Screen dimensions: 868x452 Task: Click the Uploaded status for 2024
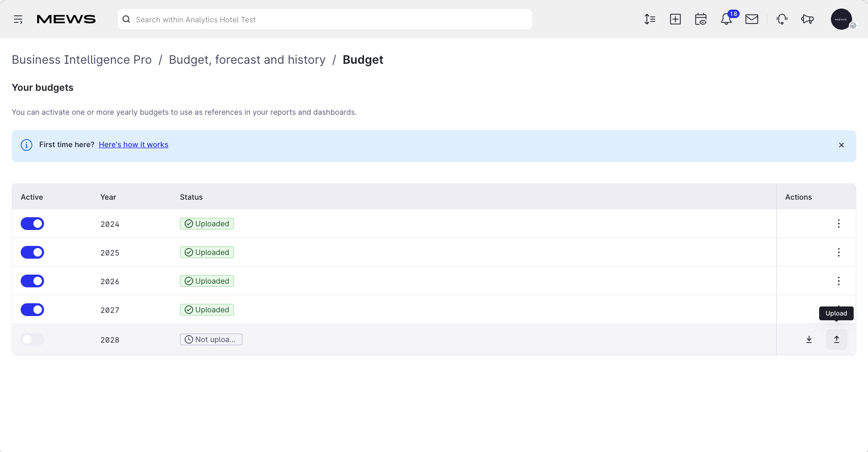(207, 224)
